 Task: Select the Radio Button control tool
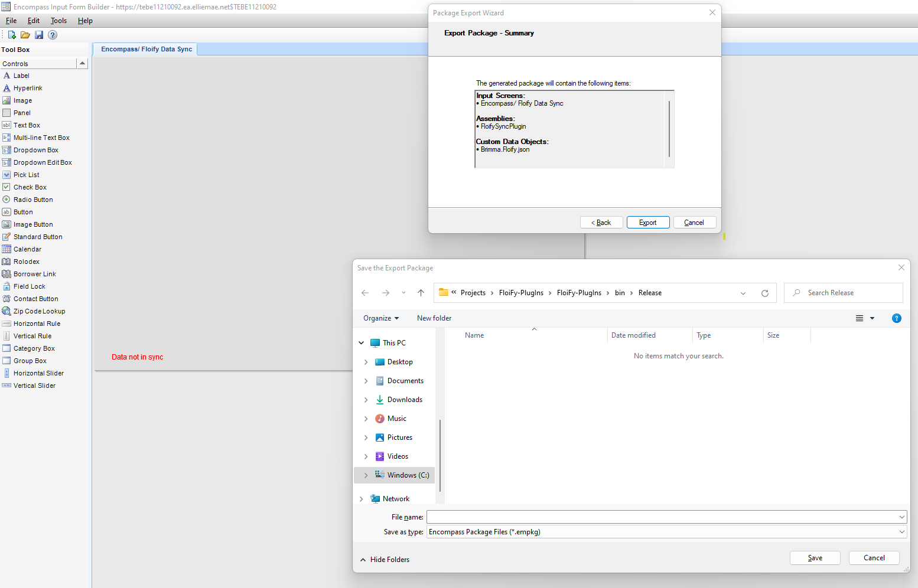pyautogui.click(x=33, y=200)
